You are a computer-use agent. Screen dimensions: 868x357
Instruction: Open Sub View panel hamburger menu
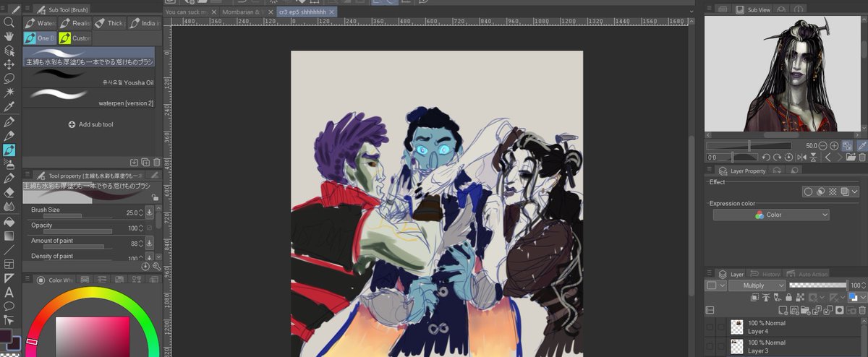(710, 9)
